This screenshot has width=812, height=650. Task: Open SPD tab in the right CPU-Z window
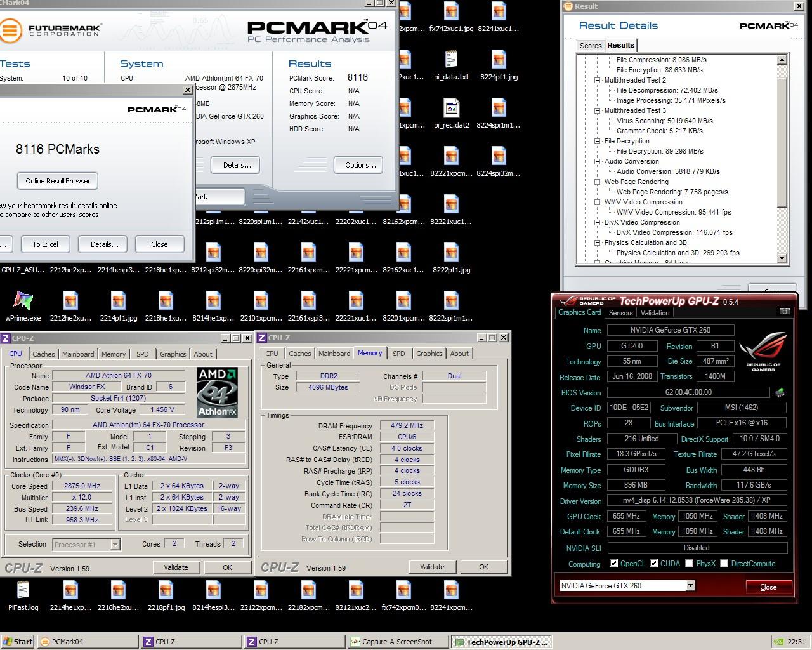pos(398,354)
